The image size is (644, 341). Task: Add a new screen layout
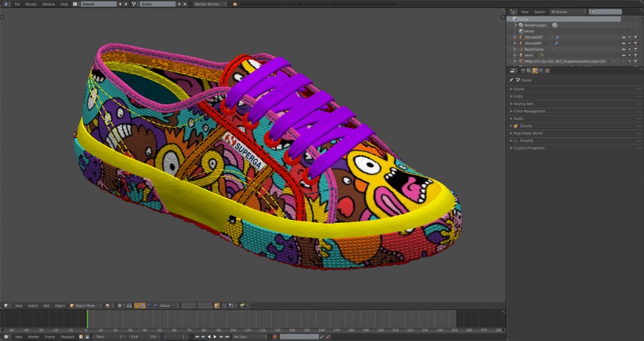tap(120, 4)
